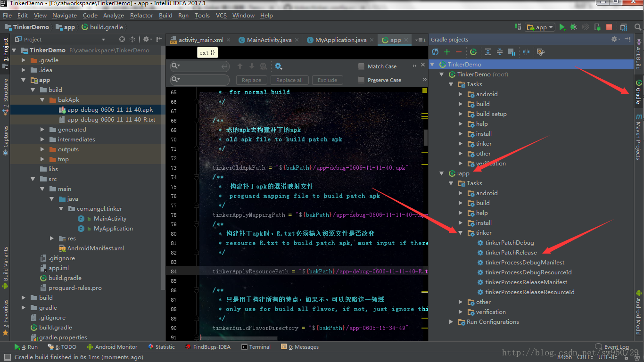Run the app with green play button
The image size is (644, 362).
[x=562, y=27]
